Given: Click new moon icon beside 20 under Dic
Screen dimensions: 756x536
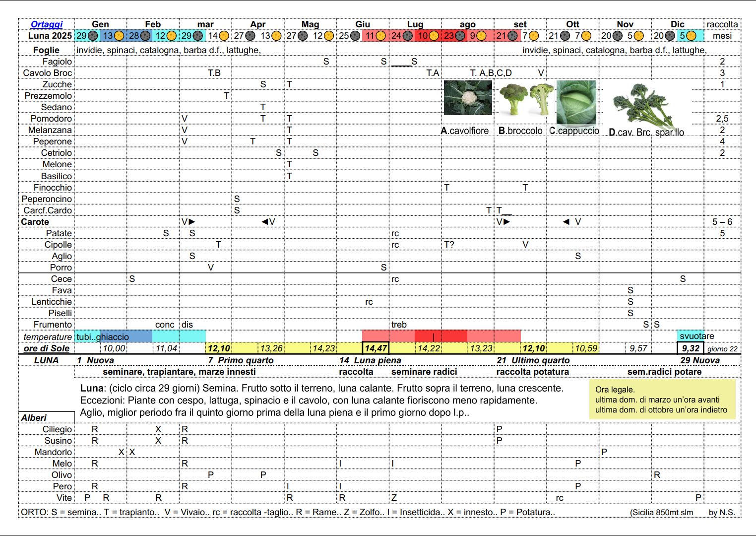Looking at the screenshot, I should tap(670, 36).
